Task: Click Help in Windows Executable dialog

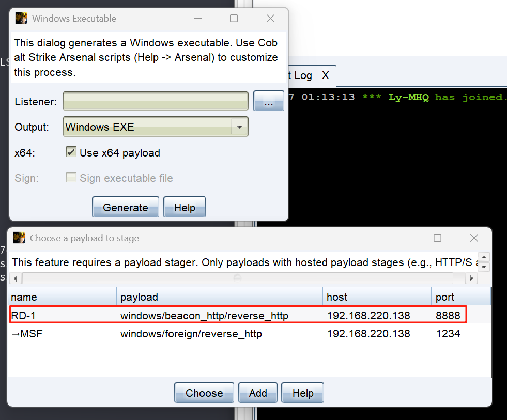Action: coord(185,207)
